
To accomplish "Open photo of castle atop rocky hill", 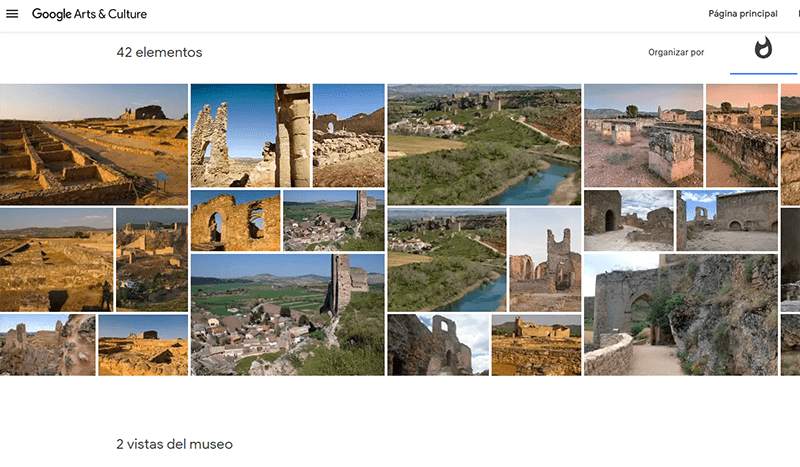I will (x=151, y=259).
